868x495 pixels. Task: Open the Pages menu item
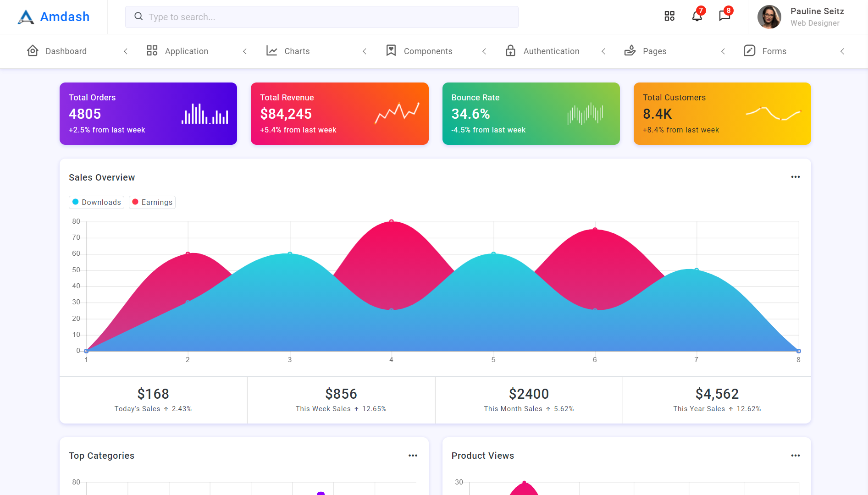(654, 51)
